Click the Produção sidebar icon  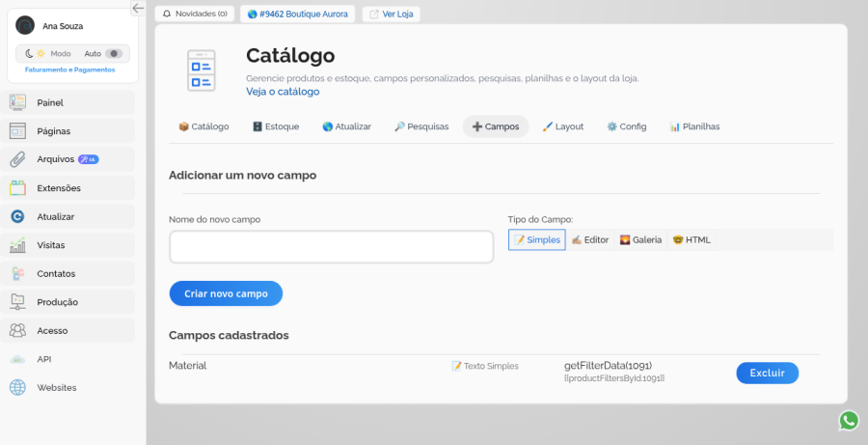[17, 302]
